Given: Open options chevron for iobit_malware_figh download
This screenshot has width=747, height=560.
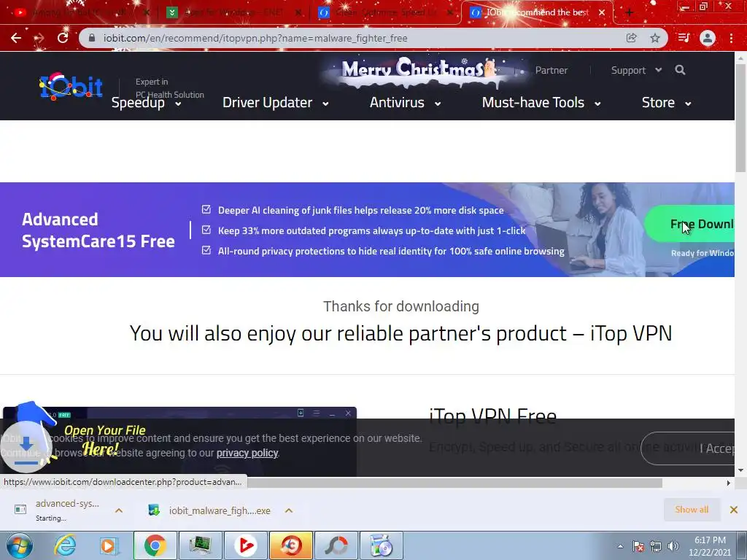Looking at the screenshot, I should (289, 510).
